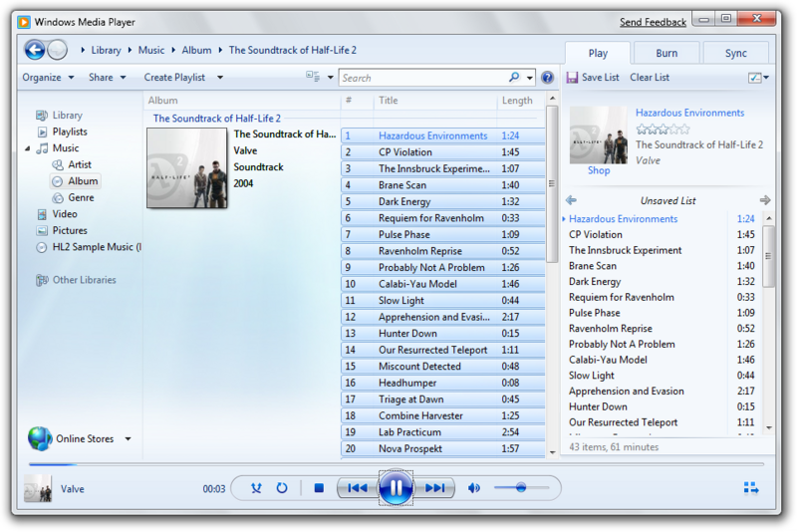Adjust the volume slider

tap(521, 488)
